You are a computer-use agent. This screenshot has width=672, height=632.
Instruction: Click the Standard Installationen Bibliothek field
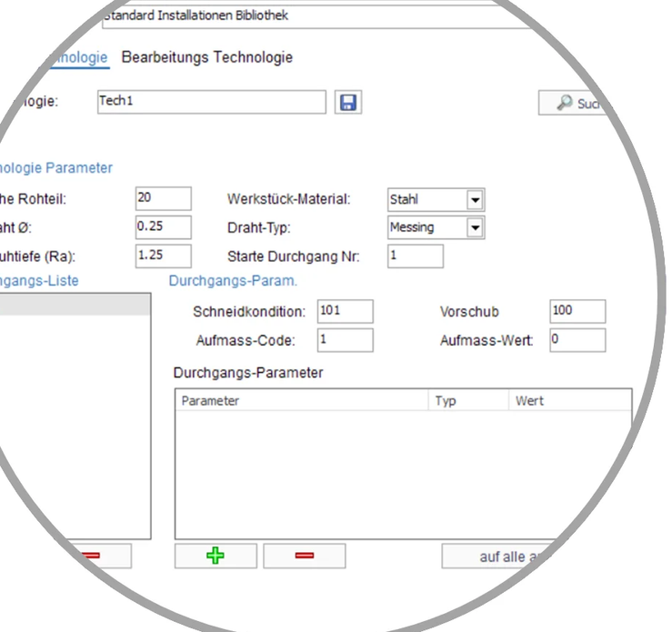pos(317,16)
